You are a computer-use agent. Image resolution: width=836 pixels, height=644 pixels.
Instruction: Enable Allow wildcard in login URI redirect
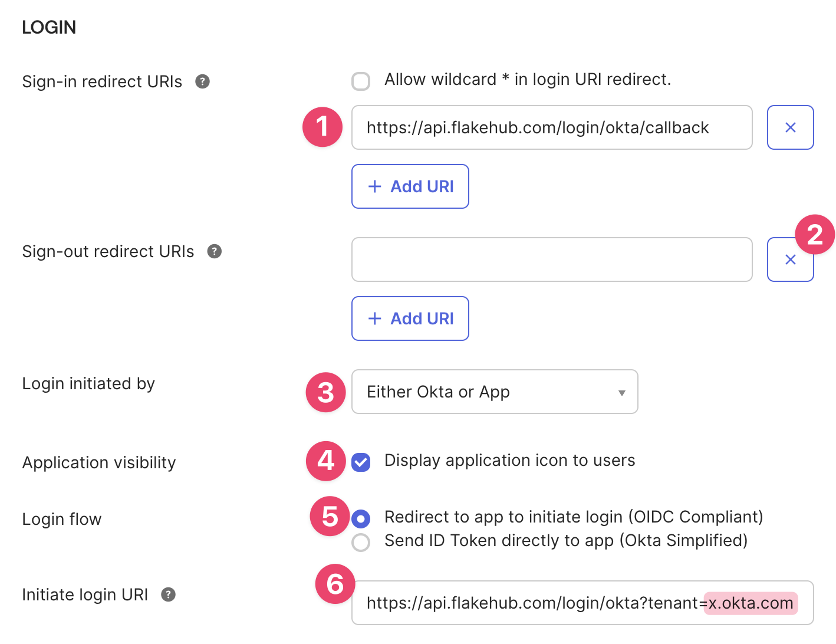click(361, 81)
